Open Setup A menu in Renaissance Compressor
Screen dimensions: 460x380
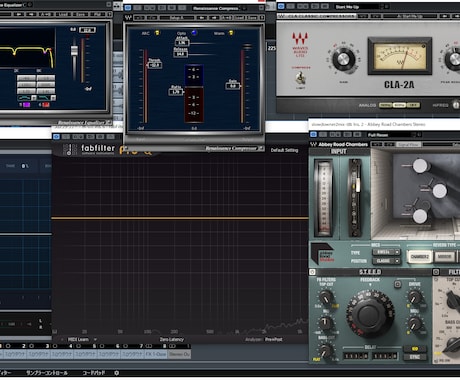click(x=177, y=17)
